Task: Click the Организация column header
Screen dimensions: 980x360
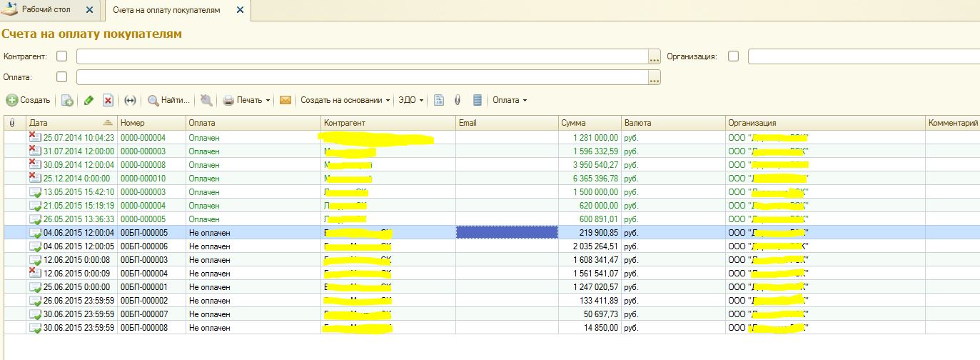Action: coord(825,123)
